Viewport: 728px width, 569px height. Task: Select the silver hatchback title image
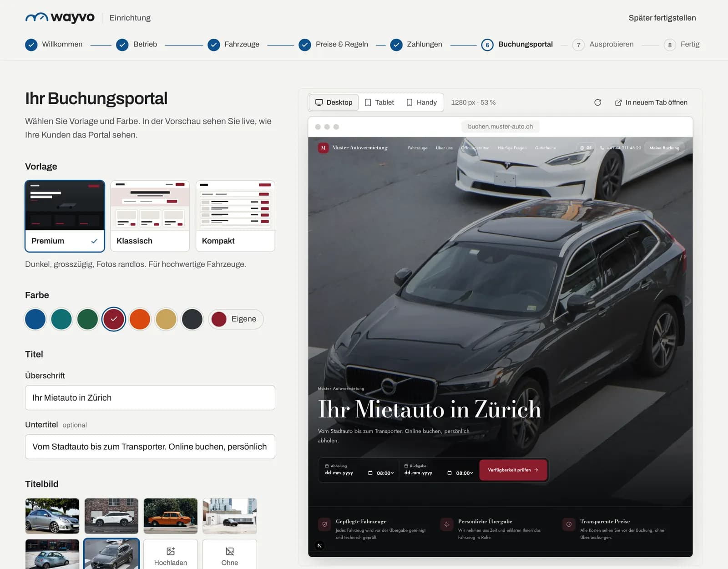coord(52,516)
